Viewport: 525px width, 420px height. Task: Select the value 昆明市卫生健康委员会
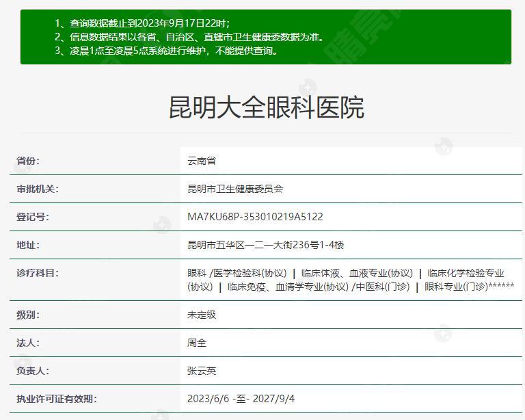[235, 189]
